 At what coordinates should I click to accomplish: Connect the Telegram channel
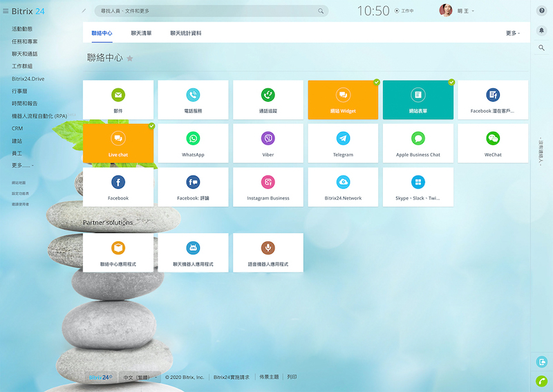[x=343, y=143]
